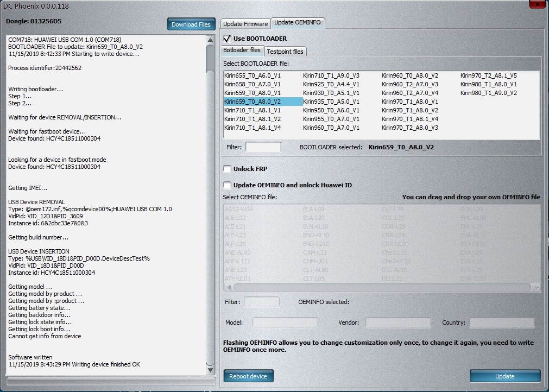Click log line 'Cannot get info from device'
549x392 pixels.
(x=45, y=337)
